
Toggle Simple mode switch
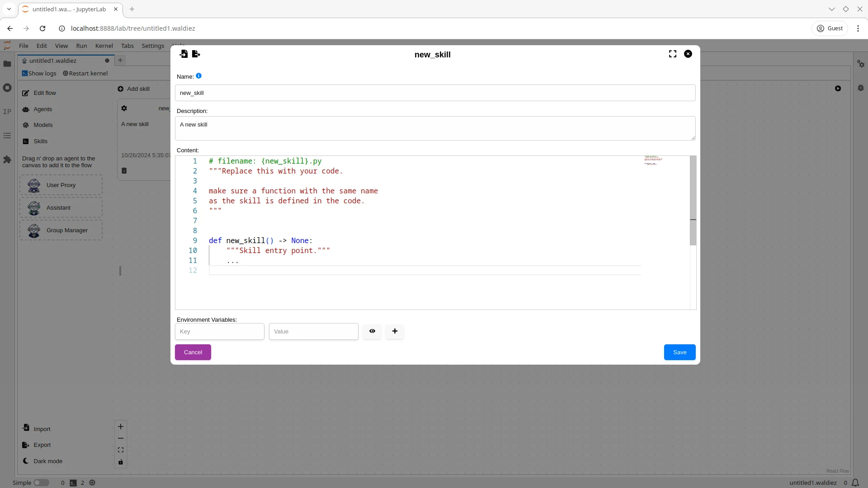pyautogui.click(x=41, y=483)
